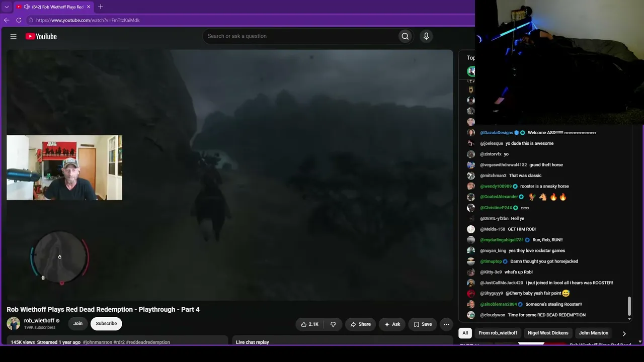
Task: Click @zintorvfx username in chat
Action: click(491, 154)
